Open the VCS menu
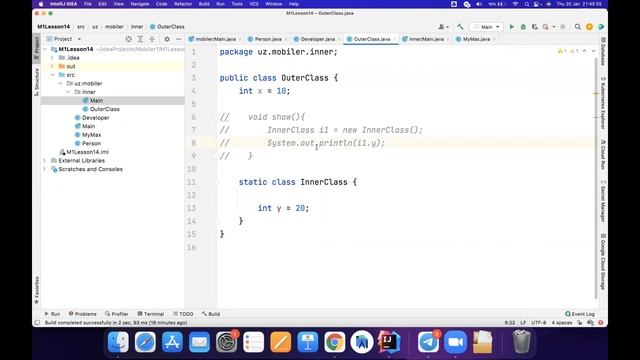 pos(254,4)
